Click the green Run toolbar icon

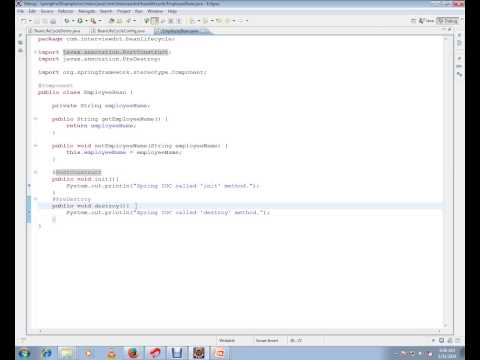tap(80, 21)
